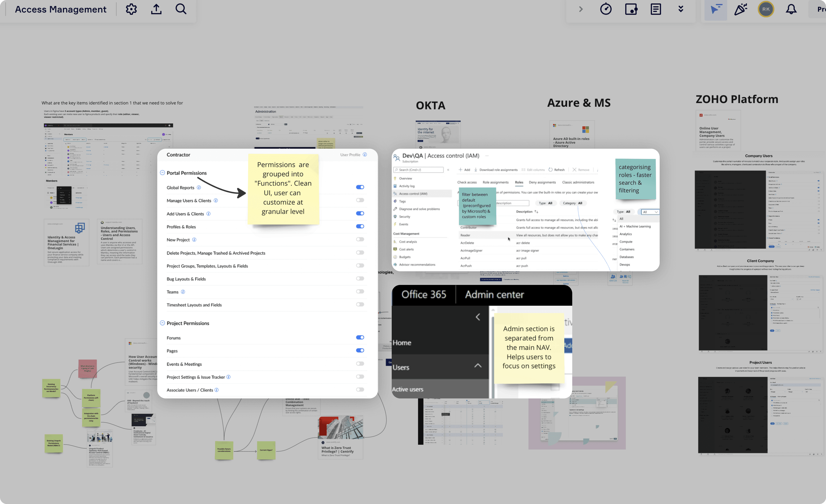Click info icon beside Associate Users / Clients
Image resolution: width=826 pixels, height=504 pixels.
[217, 390]
